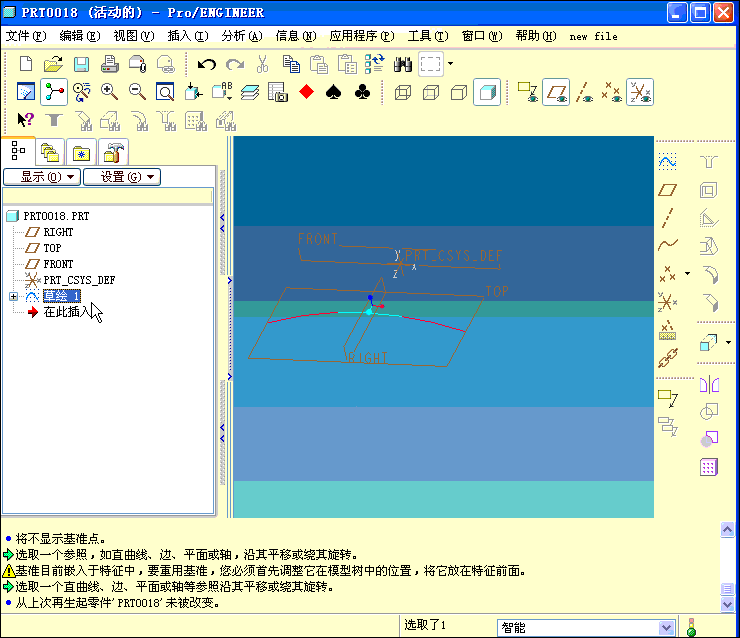The height and width of the screenshot is (638, 740).
Task: Click the black club icon
Action: [362, 92]
